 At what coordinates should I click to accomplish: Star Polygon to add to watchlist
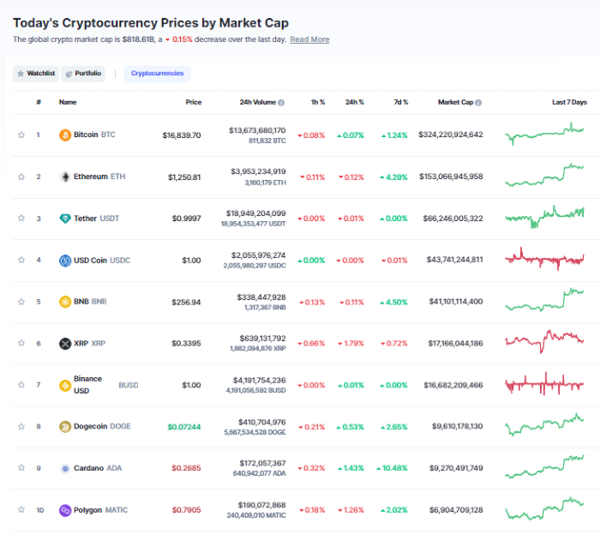[21, 510]
